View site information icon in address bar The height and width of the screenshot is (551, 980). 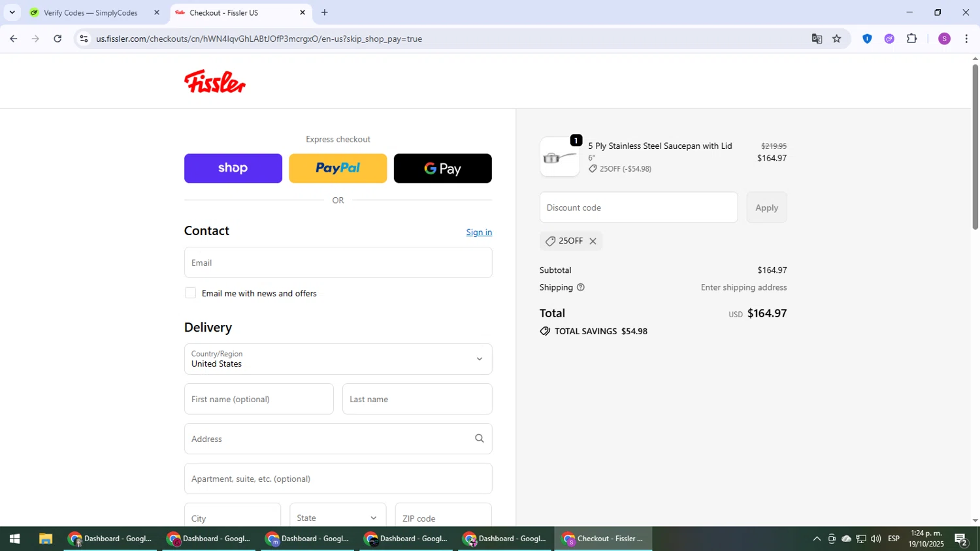click(84, 39)
